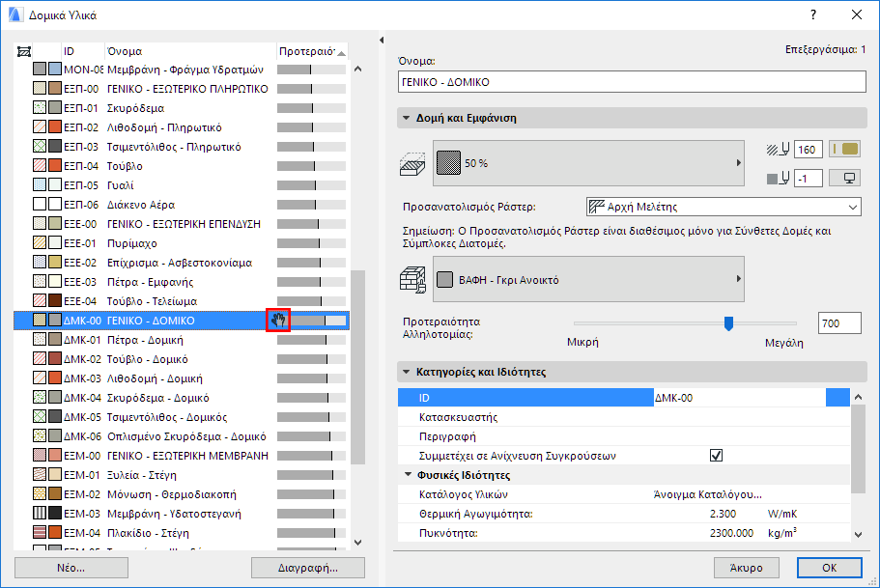Confirm with the OK button

click(x=830, y=568)
